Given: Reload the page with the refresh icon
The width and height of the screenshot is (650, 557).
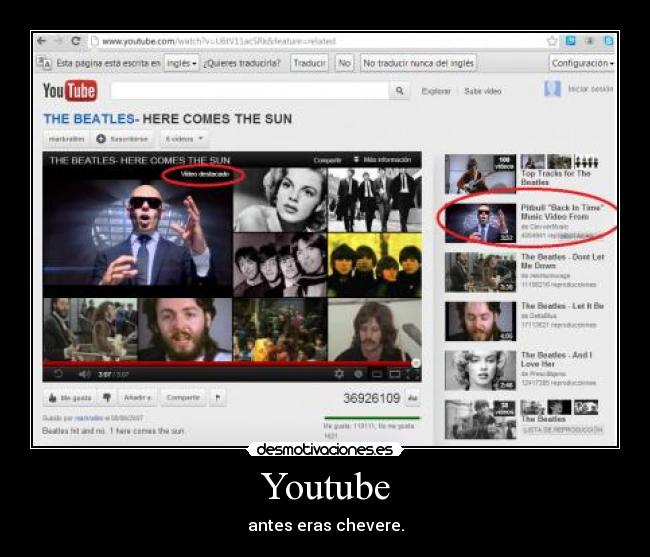Looking at the screenshot, I should point(75,41).
